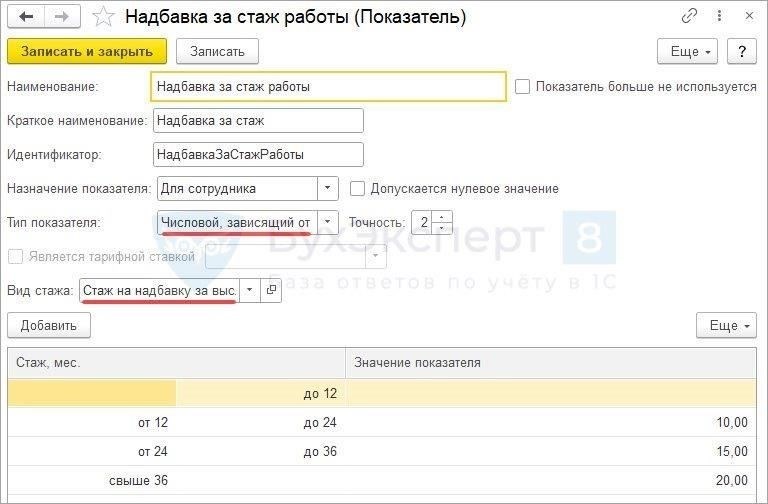Click the empty value cell in до 12 row
Screen dimensions: 768x504
(551, 393)
